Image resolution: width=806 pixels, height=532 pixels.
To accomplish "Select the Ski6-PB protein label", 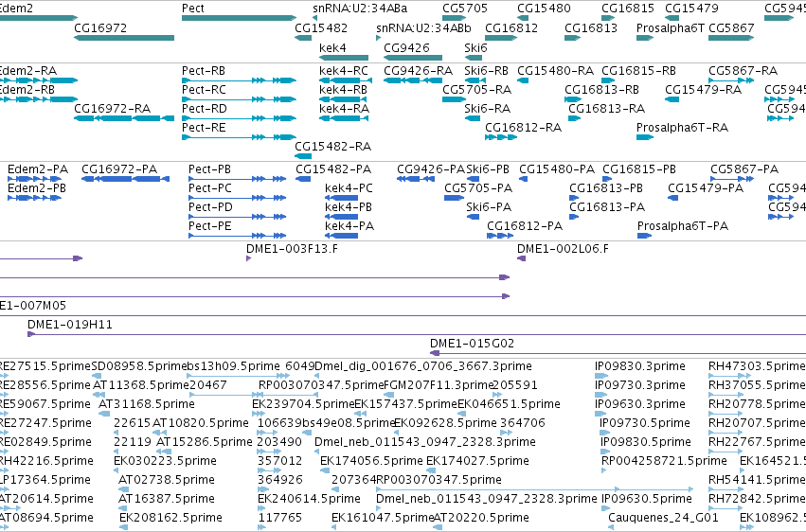I will point(488,168).
